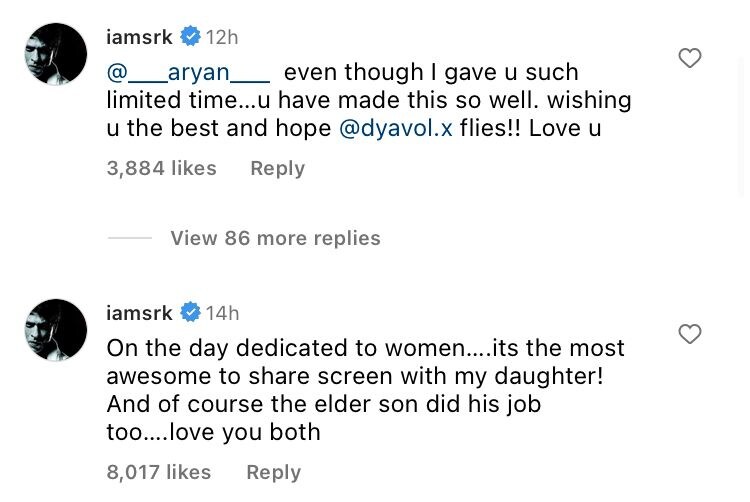
Task: Like the 14h comment about women's day
Action: [x=690, y=334]
